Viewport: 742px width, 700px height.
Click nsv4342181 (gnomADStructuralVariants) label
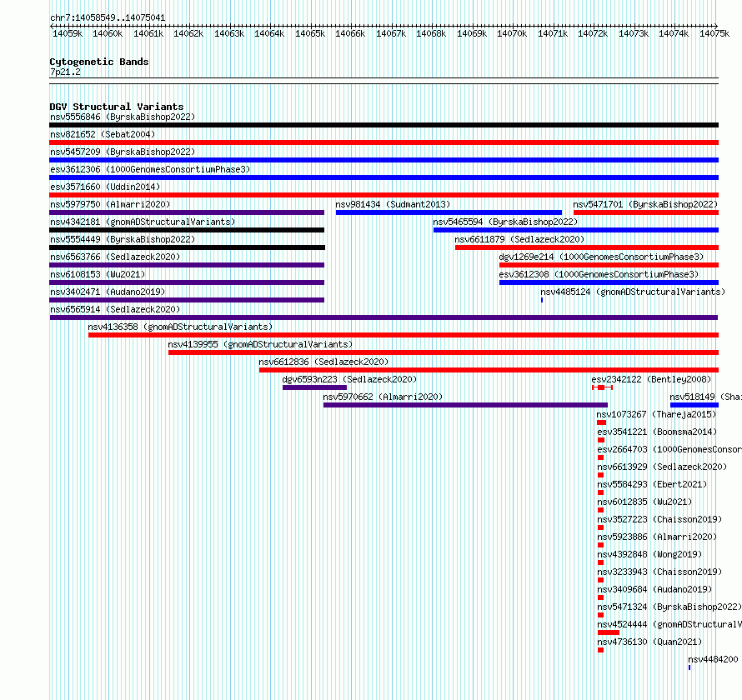click(143, 222)
